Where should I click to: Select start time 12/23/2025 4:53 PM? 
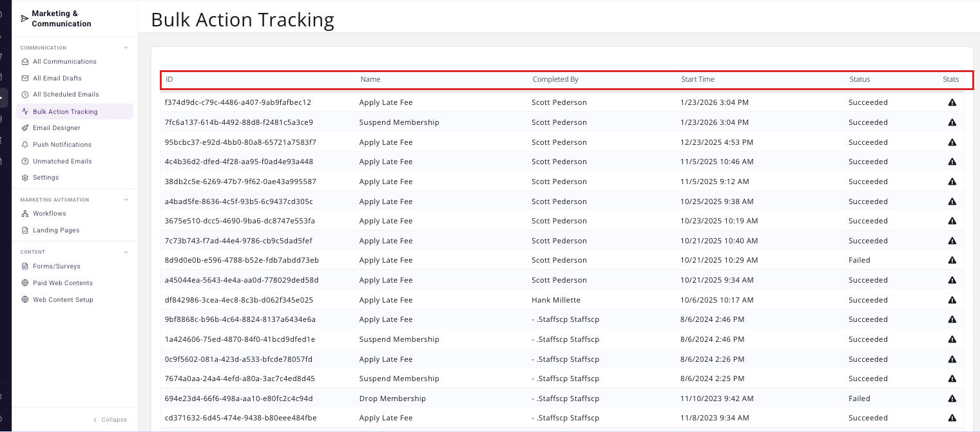pyautogui.click(x=718, y=142)
